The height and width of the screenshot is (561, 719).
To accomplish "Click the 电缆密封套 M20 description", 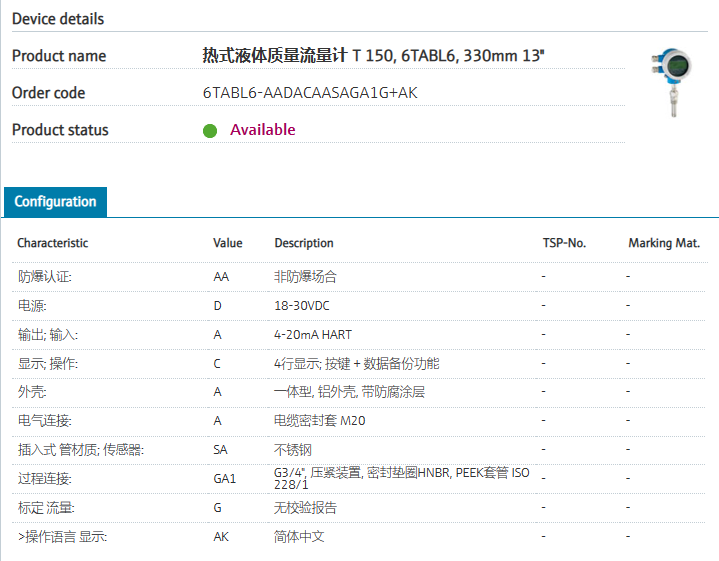I will coord(319,421).
